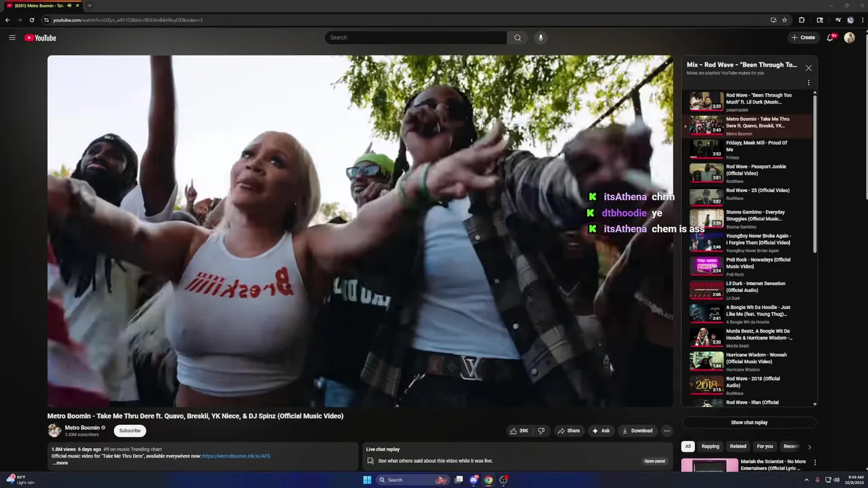Click the browser address bar URL
The image size is (868, 488).
coord(128,20)
